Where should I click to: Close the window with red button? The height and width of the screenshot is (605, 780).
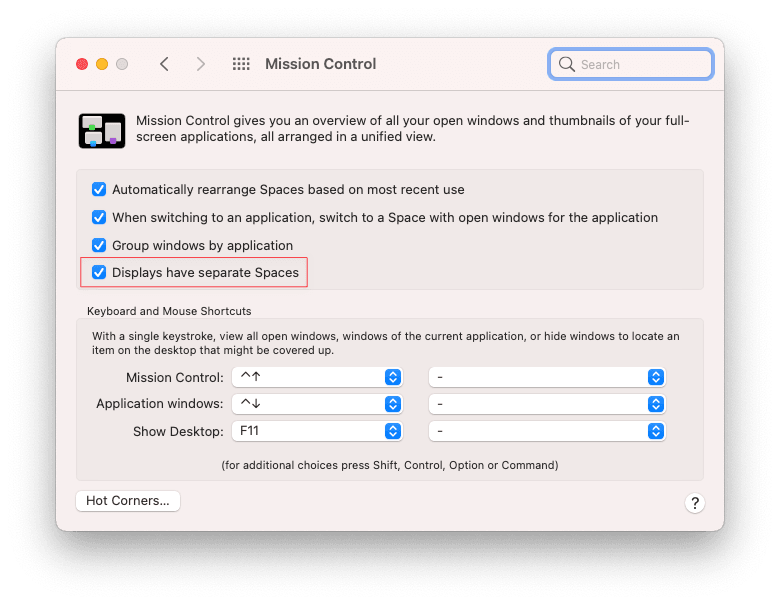tap(82, 64)
